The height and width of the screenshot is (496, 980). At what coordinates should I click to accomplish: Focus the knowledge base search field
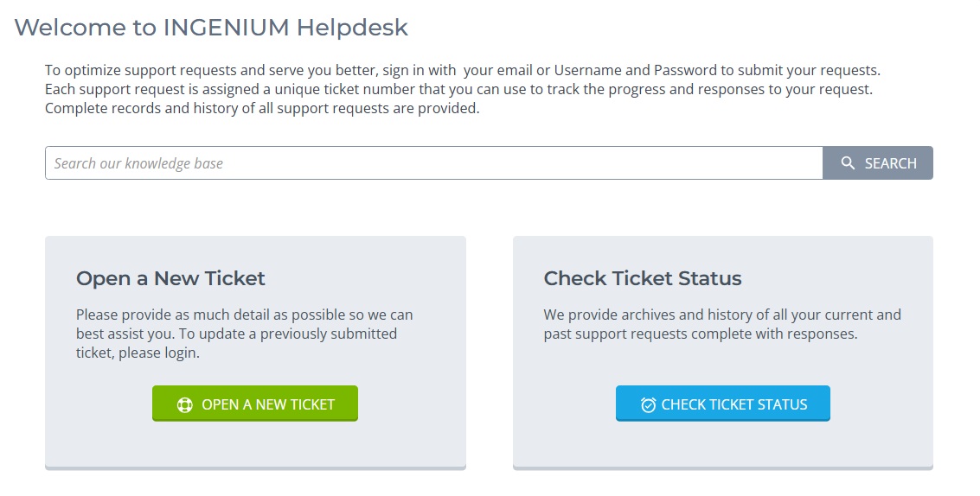click(x=433, y=163)
